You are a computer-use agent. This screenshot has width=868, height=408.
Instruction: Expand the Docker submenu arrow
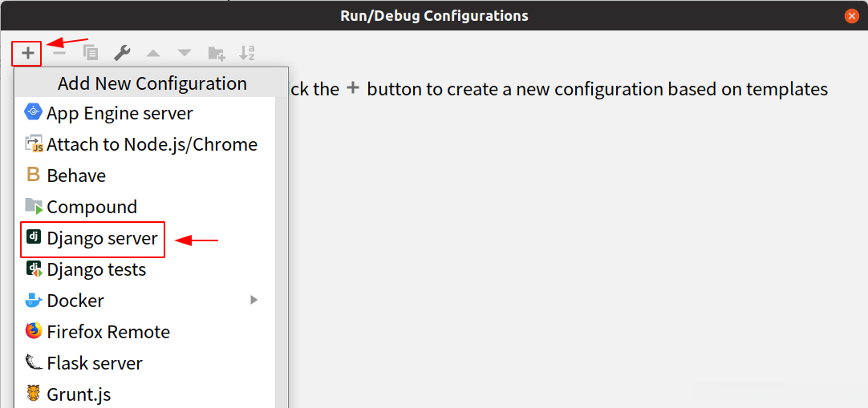(x=254, y=301)
